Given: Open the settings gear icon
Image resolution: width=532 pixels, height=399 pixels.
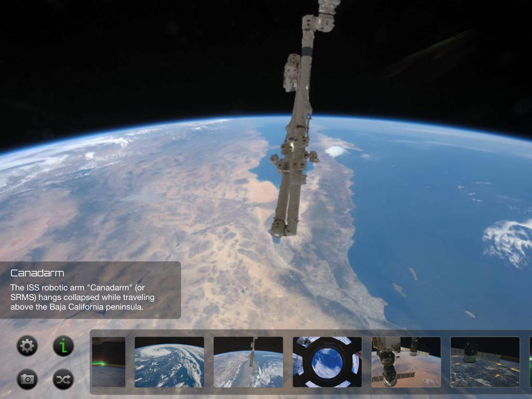Looking at the screenshot, I should tap(27, 346).
